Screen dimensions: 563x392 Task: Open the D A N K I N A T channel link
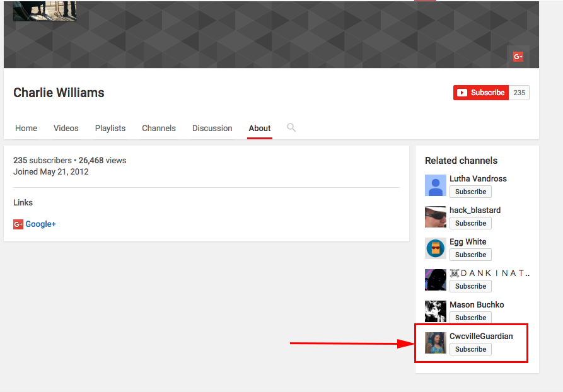click(x=490, y=273)
